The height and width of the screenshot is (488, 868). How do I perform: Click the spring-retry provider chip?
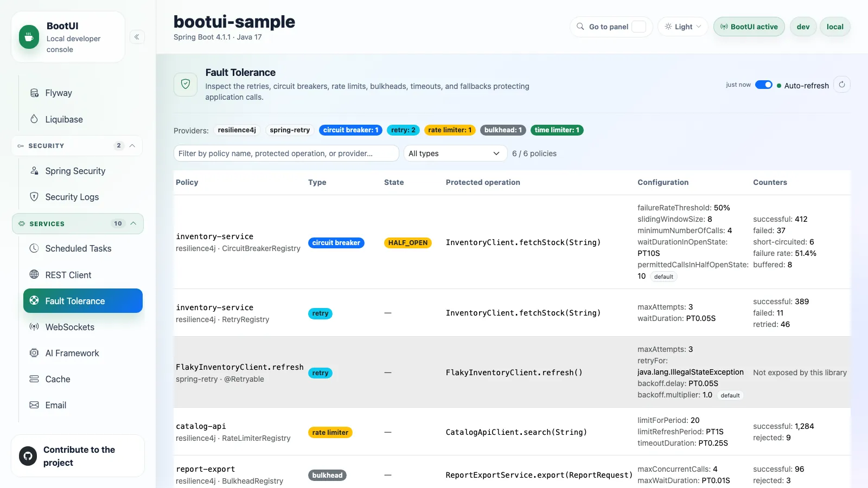tap(290, 130)
